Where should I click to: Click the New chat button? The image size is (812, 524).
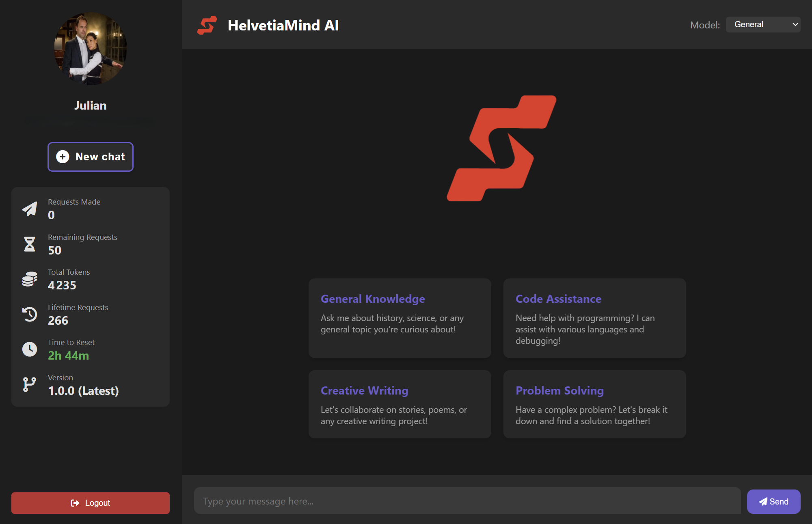[90, 157]
